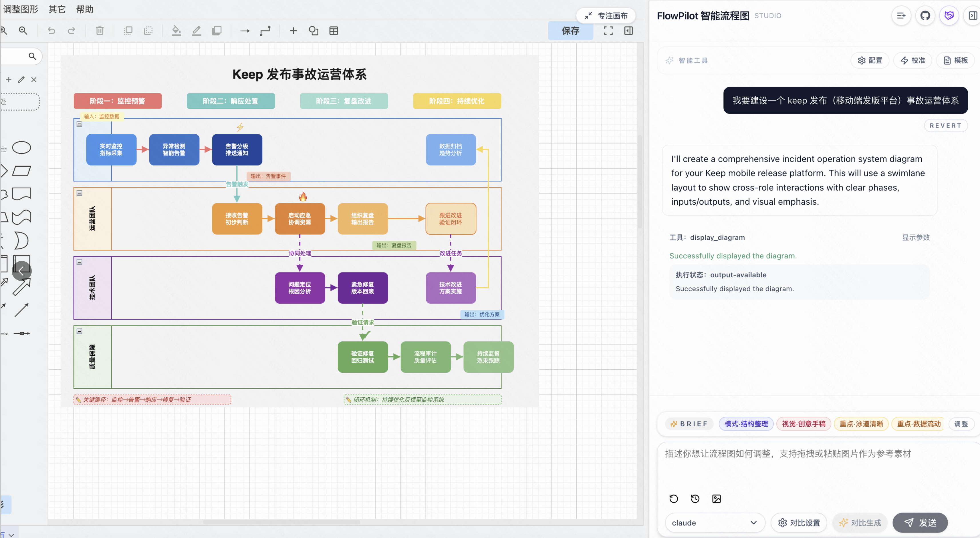This screenshot has width=980, height=538.
Task: Collapse the 运营团队 swimlane
Action: [x=80, y=193]
